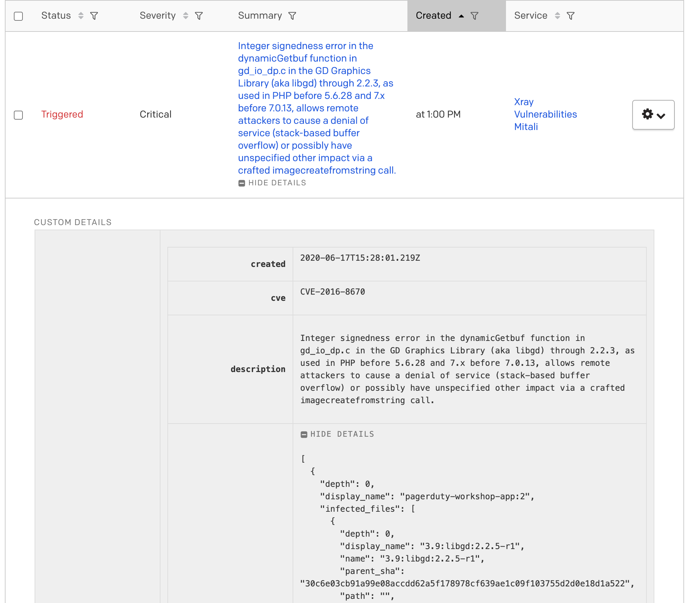Click the parent_sha hash value

coord(467,584)
